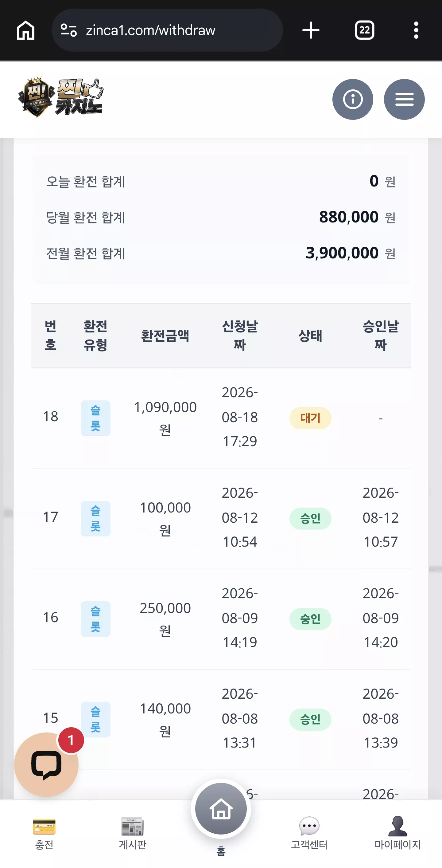Open the tab switcher showing 22
This screenshot has width=442, height=868.
point(364,30)
